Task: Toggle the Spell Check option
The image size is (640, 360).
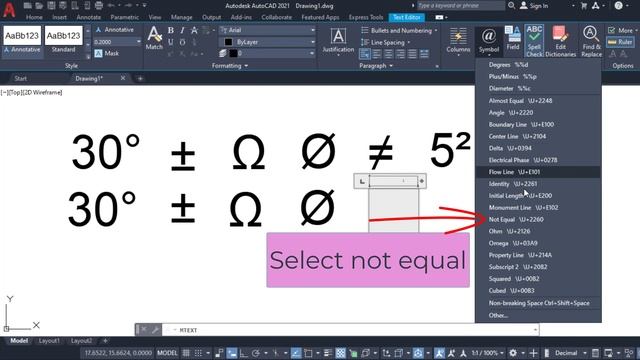Action: 534,41
